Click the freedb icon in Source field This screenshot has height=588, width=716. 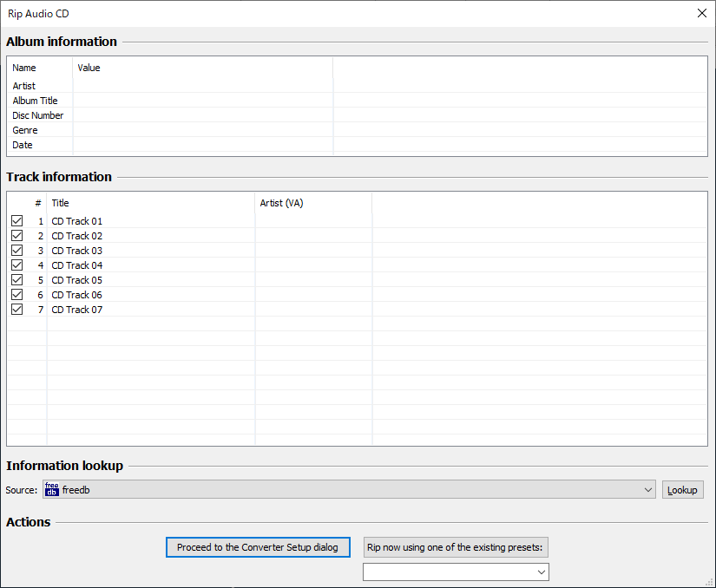[51, 490]
